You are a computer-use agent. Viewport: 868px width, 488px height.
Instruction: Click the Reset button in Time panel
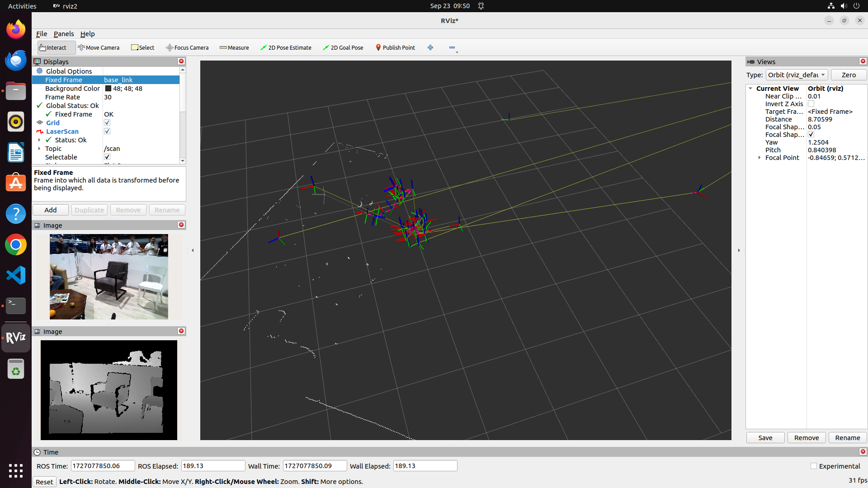44,482
